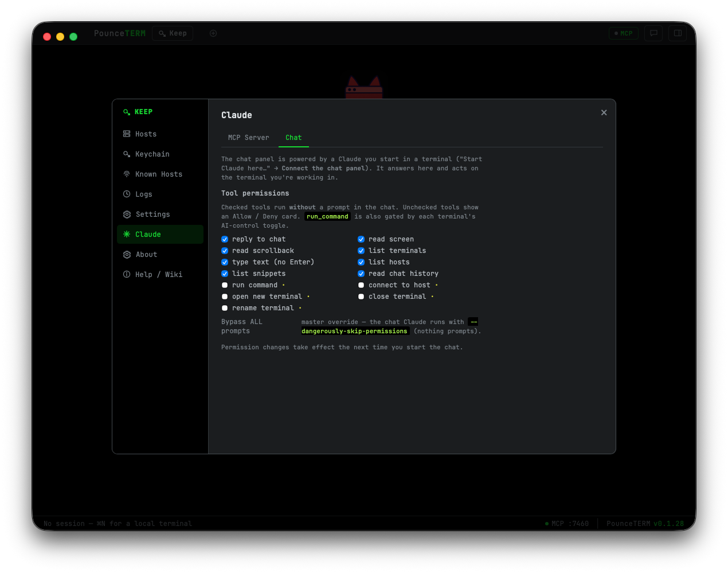Open the Keychain section in the sidebar
728x573 pixels.
point(160,154)
